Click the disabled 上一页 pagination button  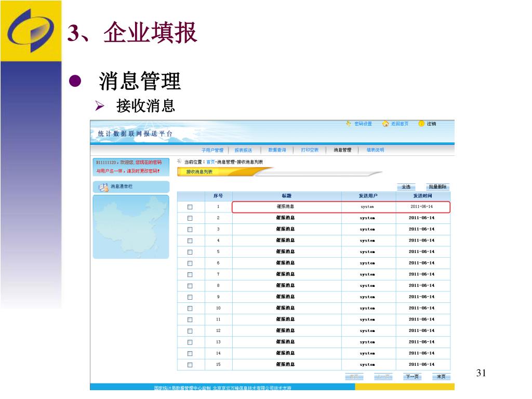[x=383, y=377]
